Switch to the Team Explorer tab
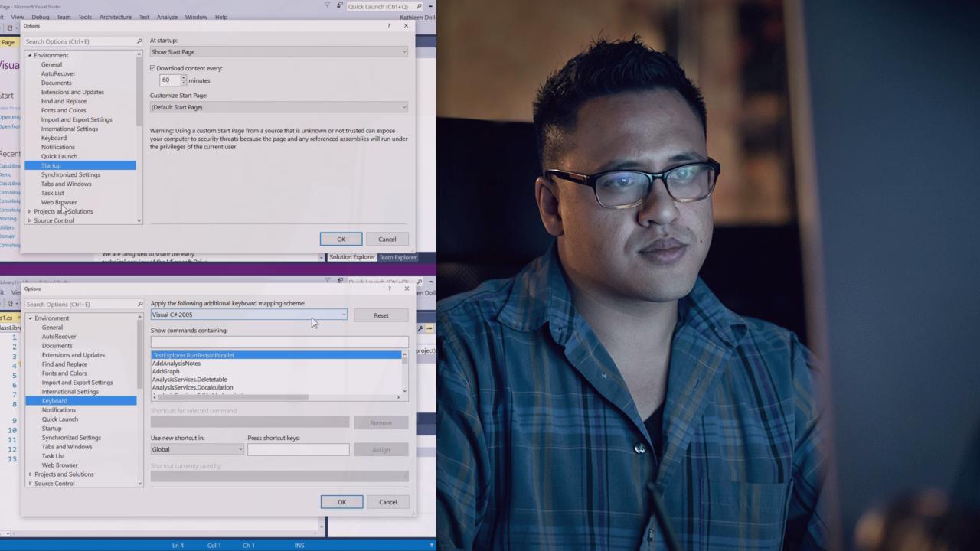Image resolution: width=980 pixels, height=551 pixels. point(397,257)
